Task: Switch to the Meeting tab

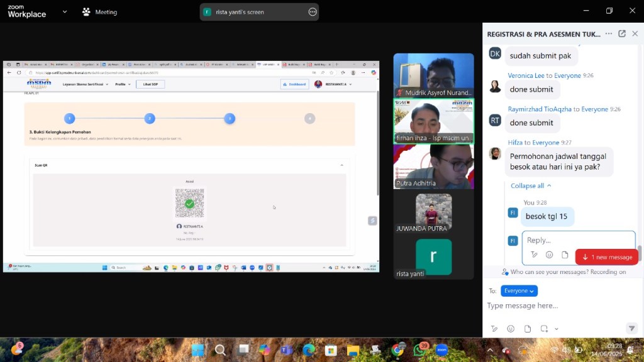Action: [99, 12]
